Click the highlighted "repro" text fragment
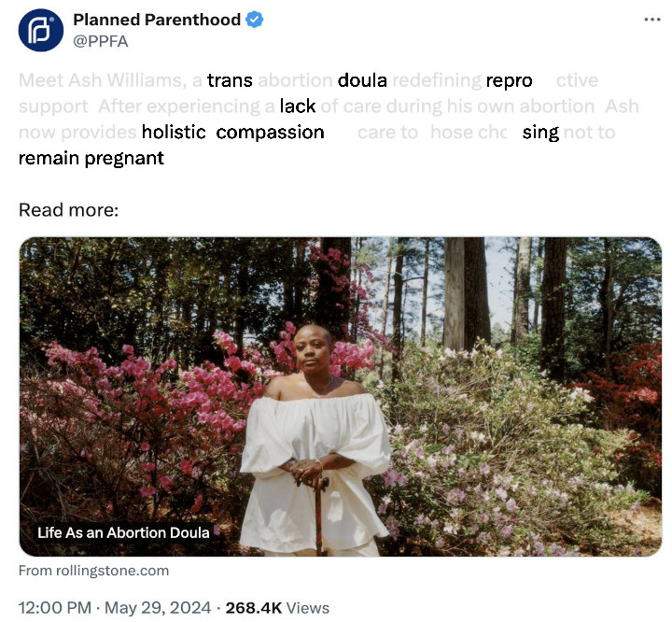The height and width of the screenshot is (622, 672). tap(509, 80)
